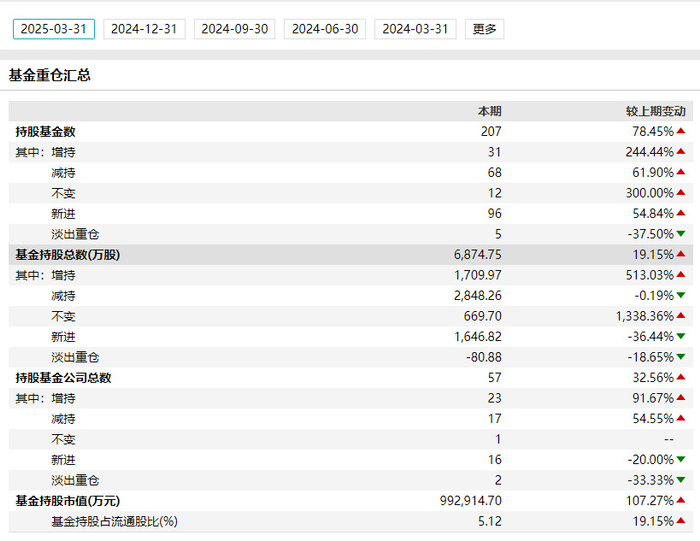Screen dimensions: 700x541
Task: Click the red arrow beside 1,338.36%
Action: click(x=681, y=316)
